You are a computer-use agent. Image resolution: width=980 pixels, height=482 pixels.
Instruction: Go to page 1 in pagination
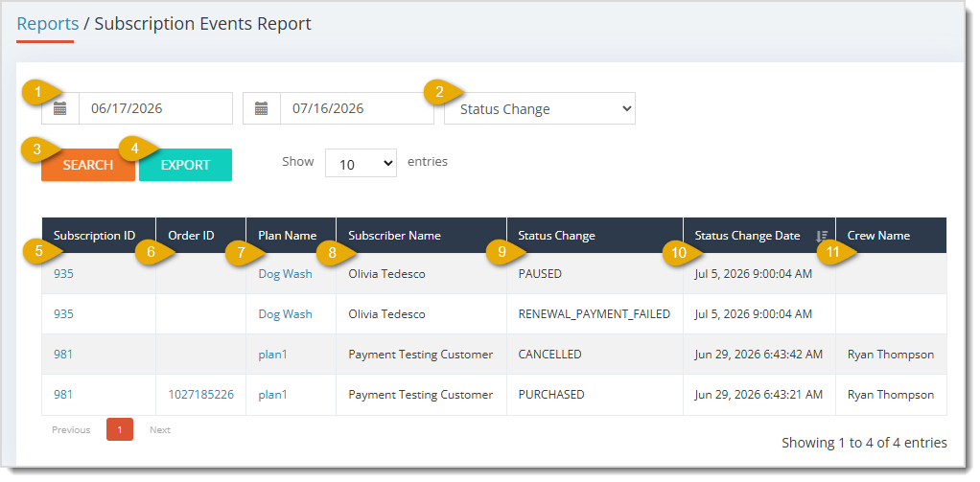(x=119, y=429)
